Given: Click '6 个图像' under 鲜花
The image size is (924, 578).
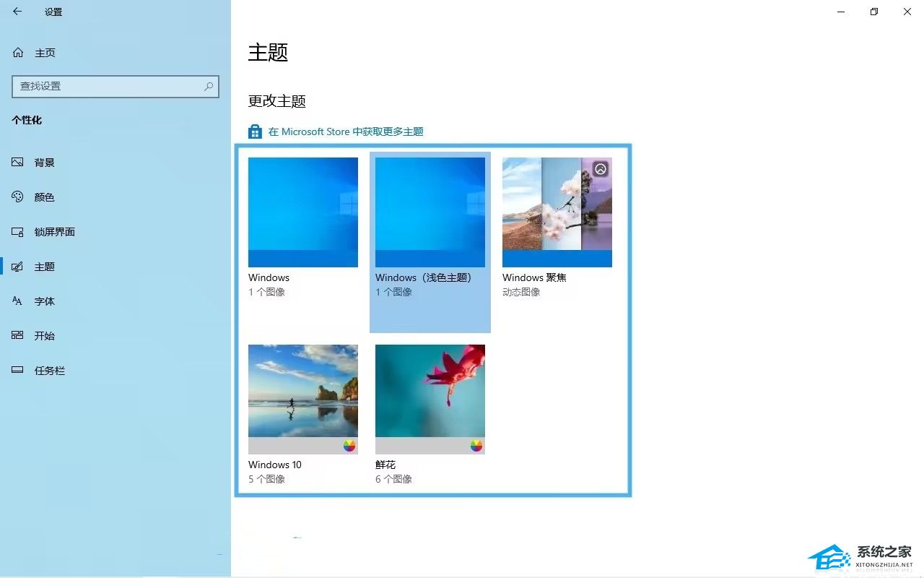Looking at the screenshot, I should (x=393, y=479).
